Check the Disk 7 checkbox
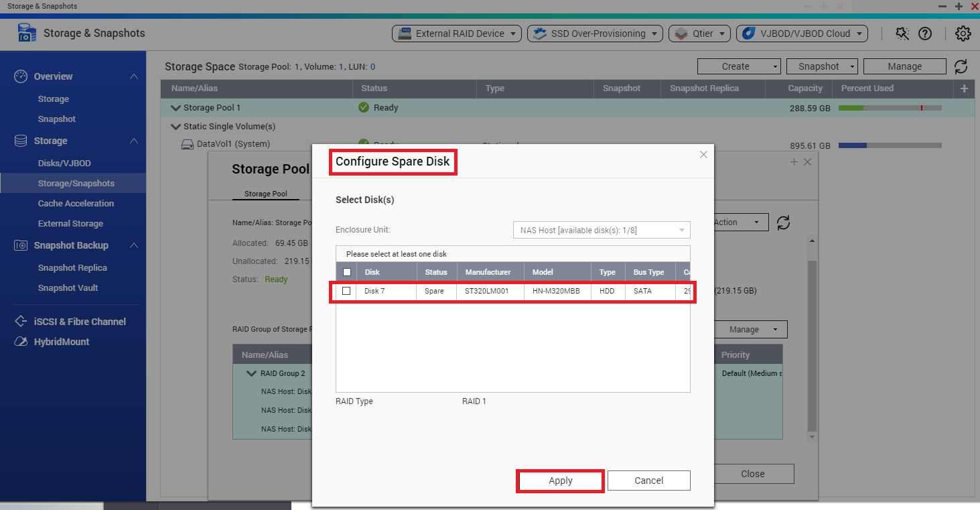Image resolution: width=980 pixels, height=510 pixels. (346, 291)
